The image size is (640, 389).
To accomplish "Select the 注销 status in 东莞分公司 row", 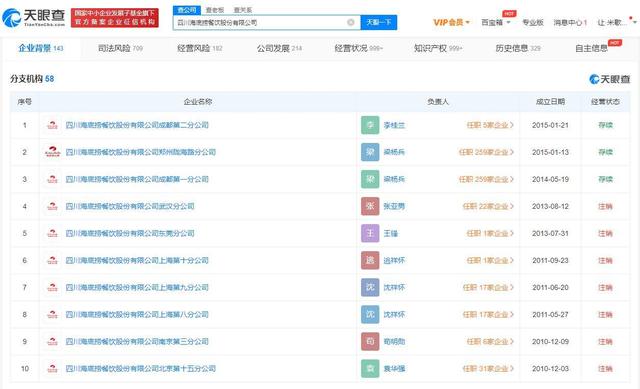I will 605,233.
